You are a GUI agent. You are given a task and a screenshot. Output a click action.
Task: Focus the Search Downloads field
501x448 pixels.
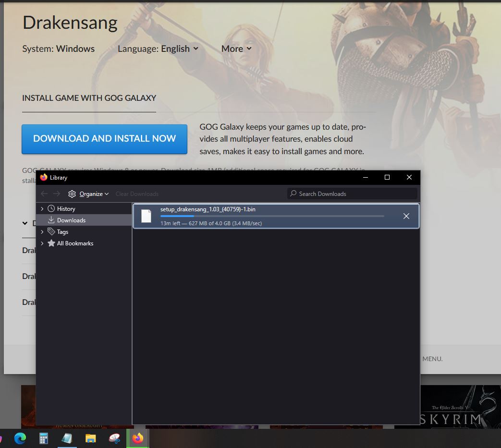coord(352,194)
